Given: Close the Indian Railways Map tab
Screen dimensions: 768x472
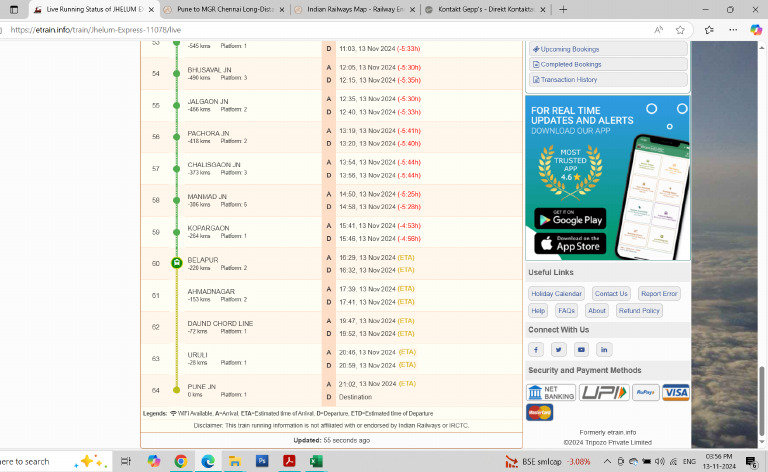Looking at the screenshot, I should point(412,9).
